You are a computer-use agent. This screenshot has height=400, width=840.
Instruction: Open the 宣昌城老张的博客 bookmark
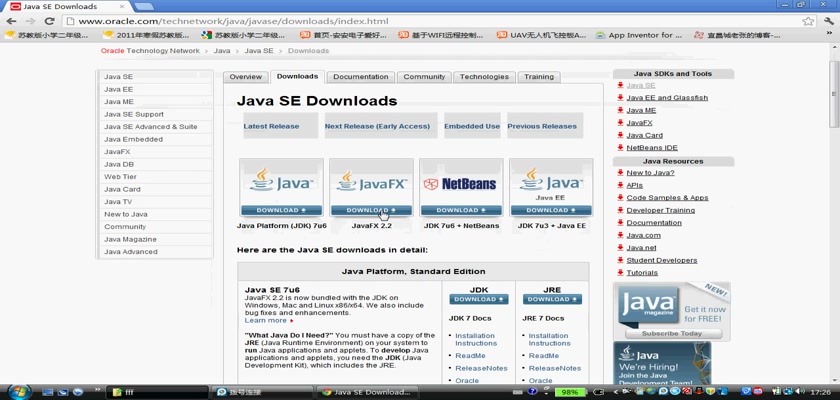(737, 35)
